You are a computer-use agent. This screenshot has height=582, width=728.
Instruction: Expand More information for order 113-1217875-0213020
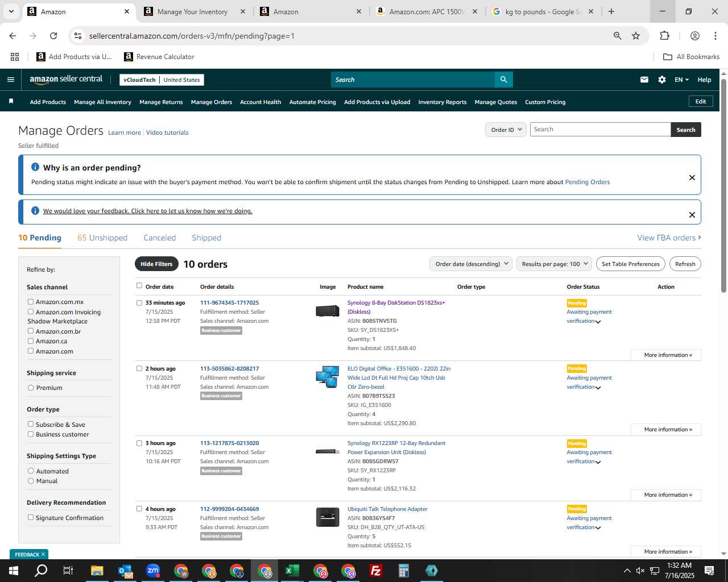pyautogui.click(x=665, y=494)
